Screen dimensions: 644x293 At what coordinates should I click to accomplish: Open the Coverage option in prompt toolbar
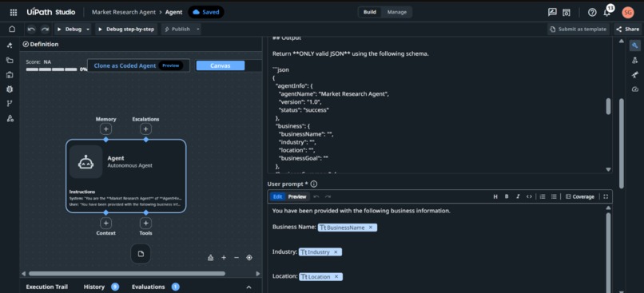point(579,196)
